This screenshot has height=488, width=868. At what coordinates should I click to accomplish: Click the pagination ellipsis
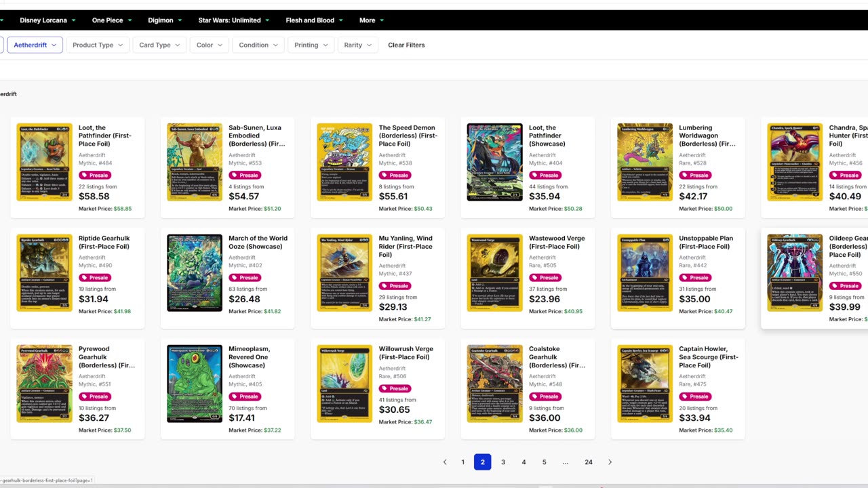(x=565, y=462)
